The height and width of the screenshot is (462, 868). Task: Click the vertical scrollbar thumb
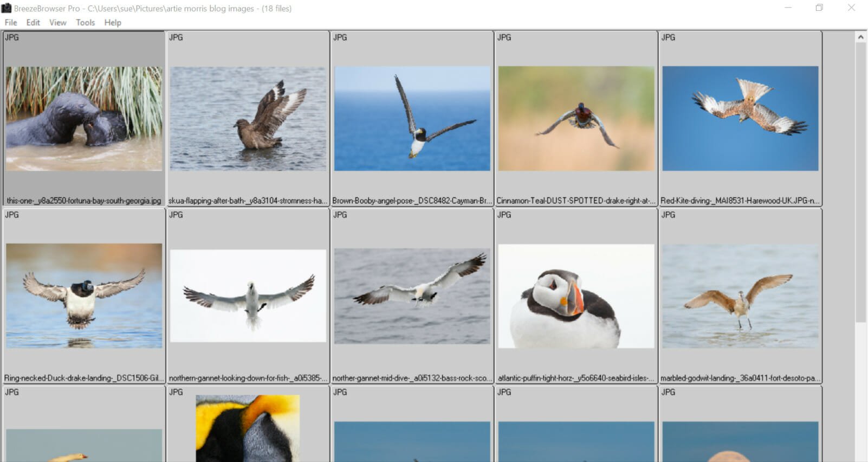860,182
